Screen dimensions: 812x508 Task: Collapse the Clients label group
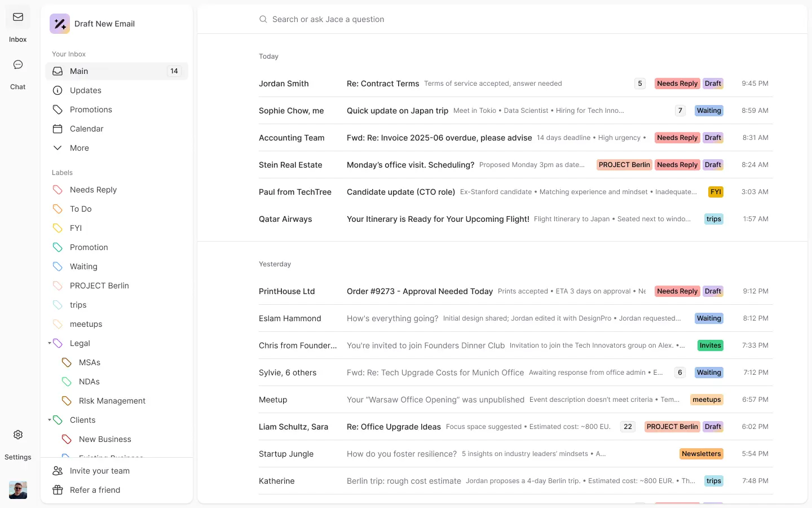pyautogui.click(x=50, y=420)
